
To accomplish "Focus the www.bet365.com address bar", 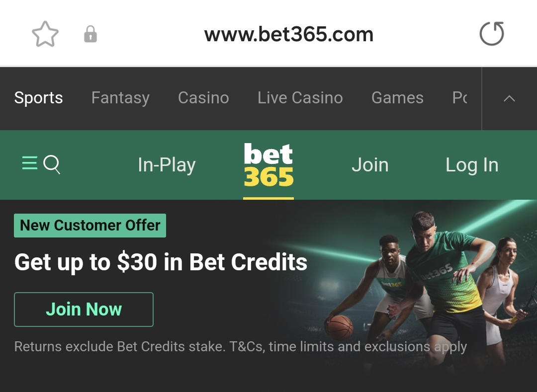I will [x=289, y=35].
